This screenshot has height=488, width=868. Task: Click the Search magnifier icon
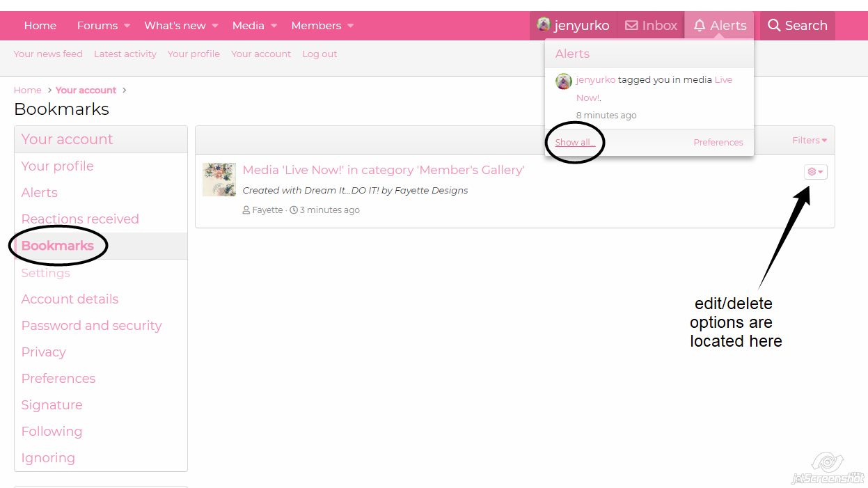(x=773, y=26)
